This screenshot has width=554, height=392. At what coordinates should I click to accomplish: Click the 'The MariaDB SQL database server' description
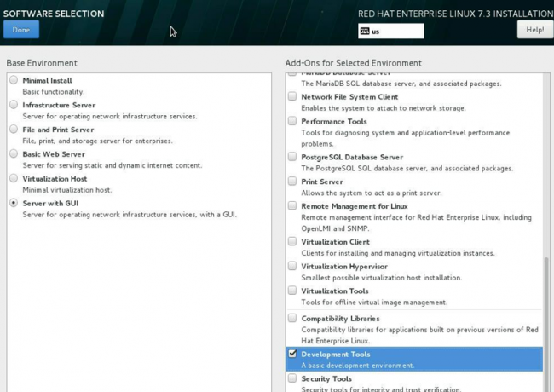[401, 84]
